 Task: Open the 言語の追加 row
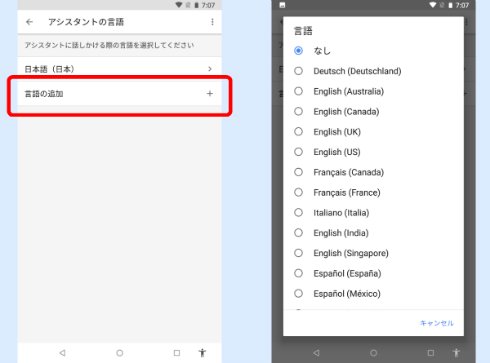pyautogui.click(x=119, y=94)
